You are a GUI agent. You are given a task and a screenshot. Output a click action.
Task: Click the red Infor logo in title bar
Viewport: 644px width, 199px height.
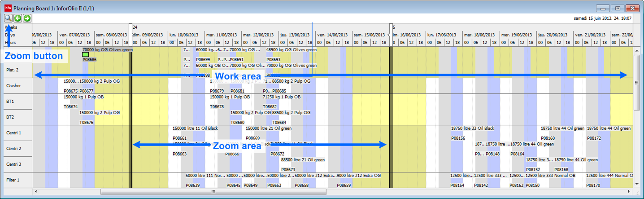click(x=7, y=8)
